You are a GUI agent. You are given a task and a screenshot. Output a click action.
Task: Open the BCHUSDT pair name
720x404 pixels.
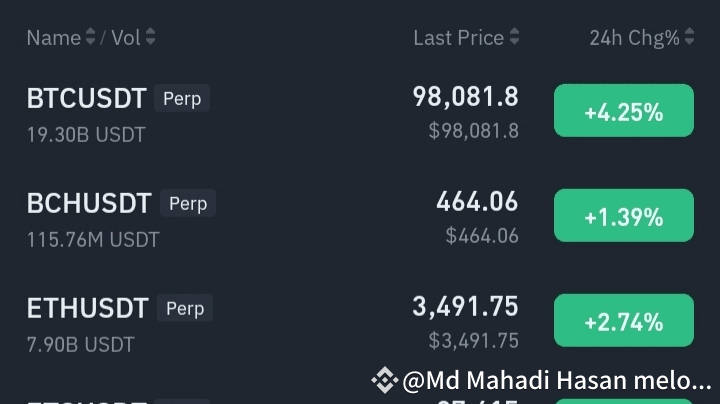click(x=89, y=204)
